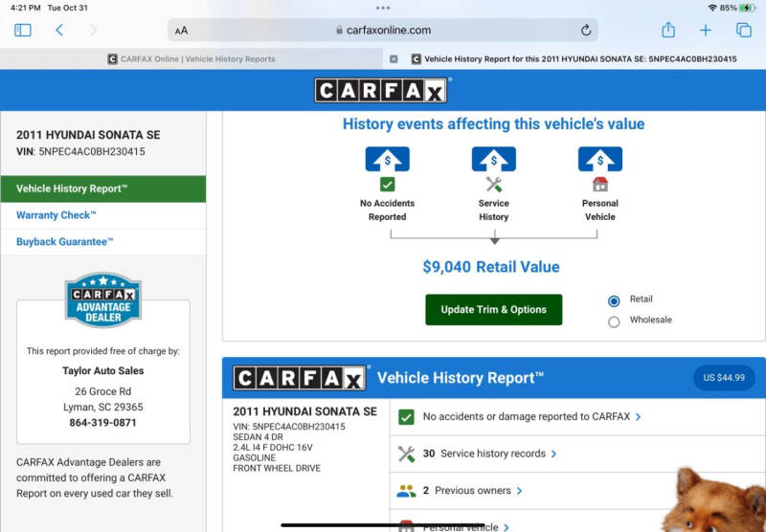Click the Personal Vehicle value arrow icon
This screenshot has height=532, width=766.
click(x=600, y=159)
